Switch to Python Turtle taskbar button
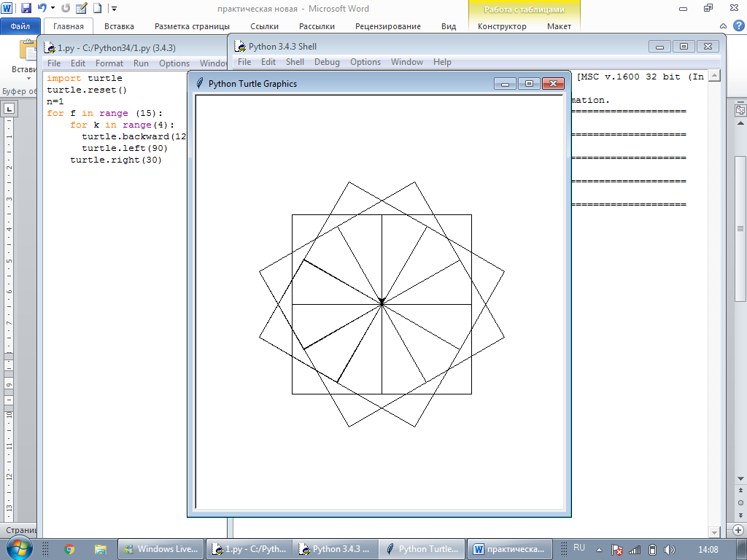Image resolution: width=747 pixels, height=560 pixels. point(422,549)
